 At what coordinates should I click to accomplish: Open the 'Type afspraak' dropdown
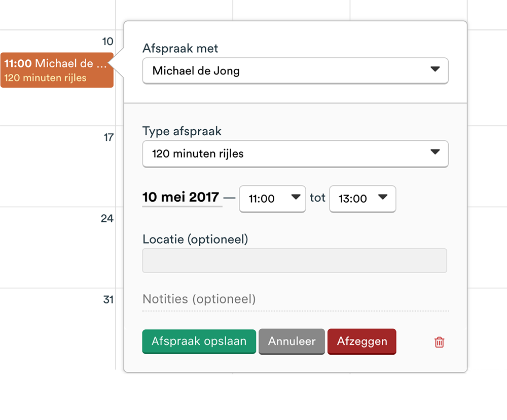click(295, 154)
